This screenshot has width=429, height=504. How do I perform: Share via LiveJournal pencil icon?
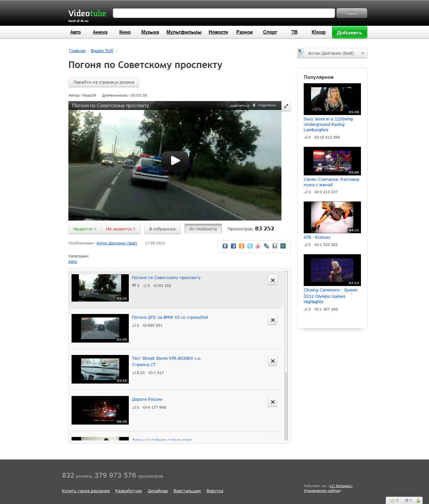click(x=266, y=246)
